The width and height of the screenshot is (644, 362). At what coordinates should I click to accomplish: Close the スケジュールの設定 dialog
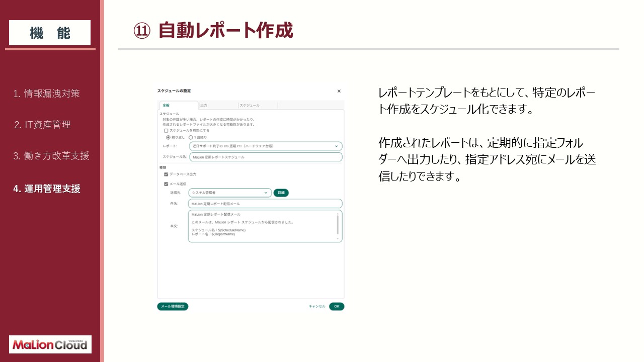click(339, 91)
